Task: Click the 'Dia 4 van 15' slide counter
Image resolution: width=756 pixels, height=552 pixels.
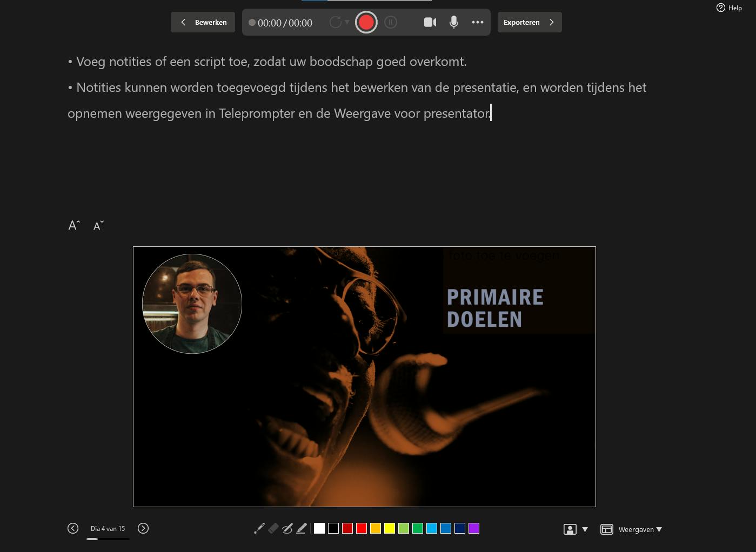Action: pyautogui.click(x=108, y=529)
